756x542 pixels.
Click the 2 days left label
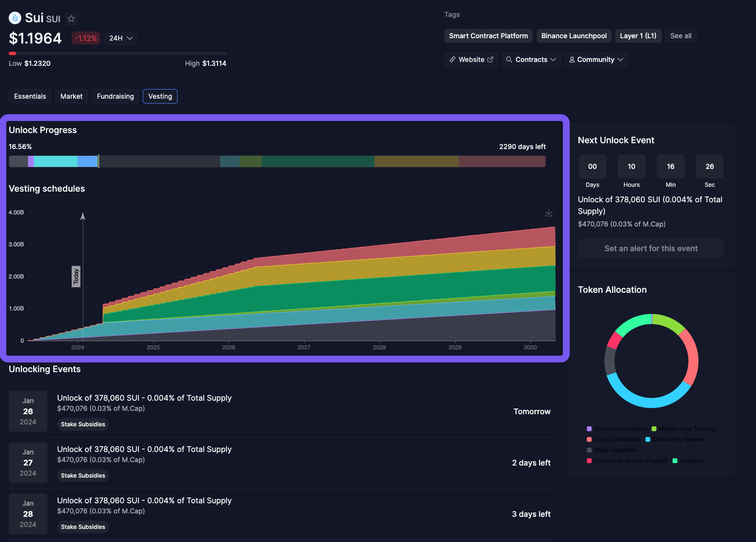click(x=531, y=463)
